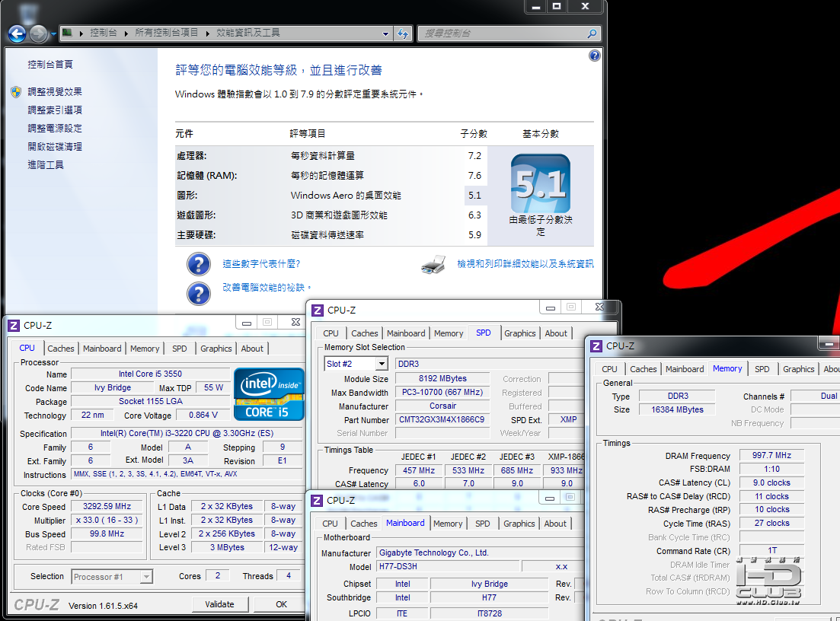Select Caches tab in Memory CPU-Z window
Viewport: 840px width, 621px height.
[x=643, y=369]
